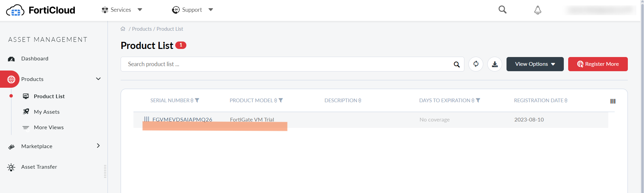
Task: Click the page vertical scrollbar
Action: click(x=642, y=96)
